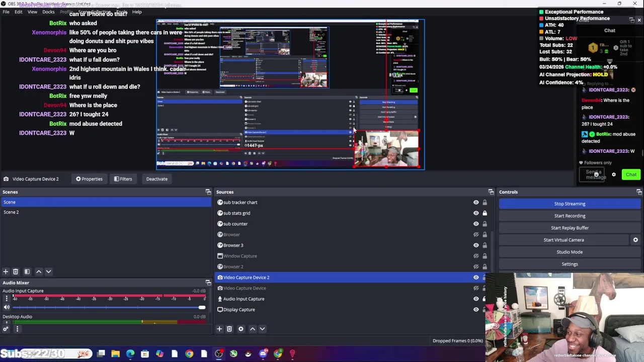
Task: Lock the sub tracker chart source
Action: pyautogui.click(x=485, y=203)
